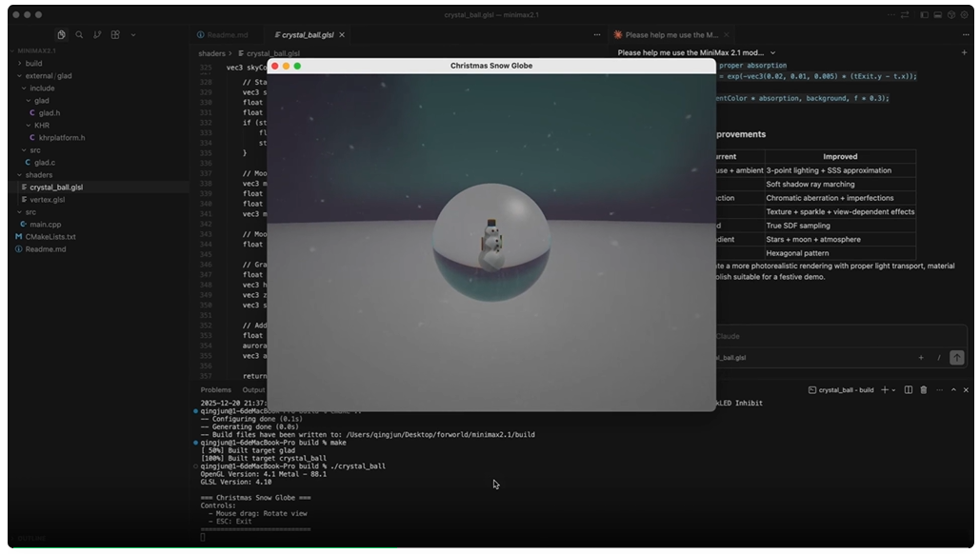980x554 pixels.
Task: Close the crystal_ball.glsl editor tab
Action: coord(342,35)
